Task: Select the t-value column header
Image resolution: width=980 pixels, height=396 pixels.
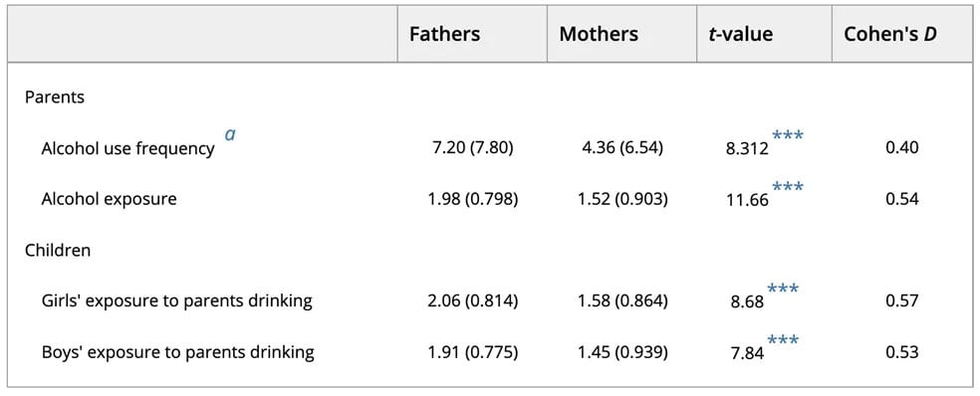Action: [x=741, y=34]
